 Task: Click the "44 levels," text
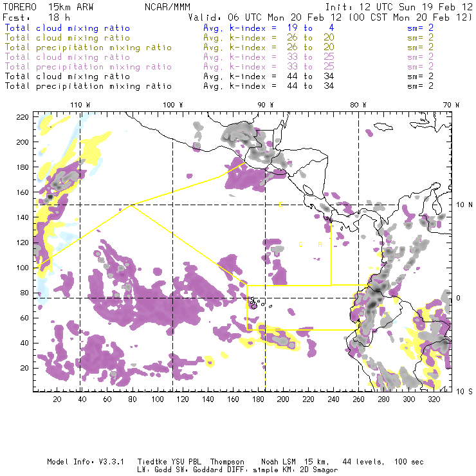363,462
